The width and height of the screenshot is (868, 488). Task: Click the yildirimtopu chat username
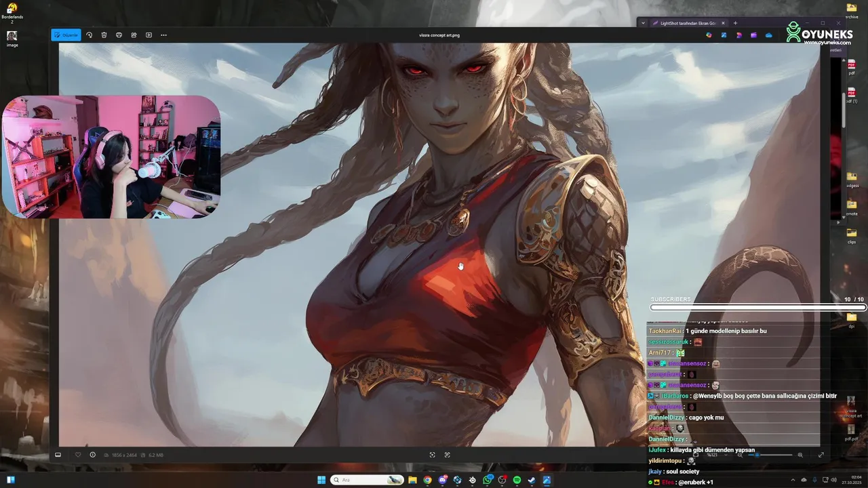(x=666, y=461)
